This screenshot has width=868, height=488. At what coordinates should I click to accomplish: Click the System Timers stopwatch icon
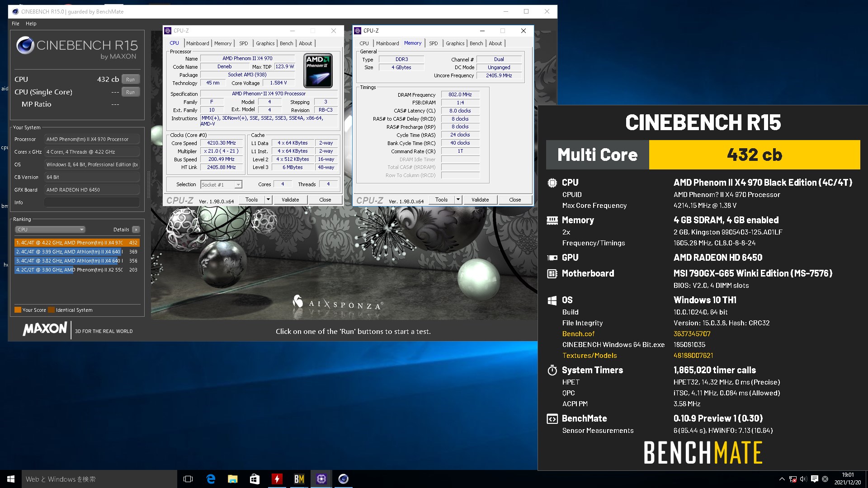[552, 370]
